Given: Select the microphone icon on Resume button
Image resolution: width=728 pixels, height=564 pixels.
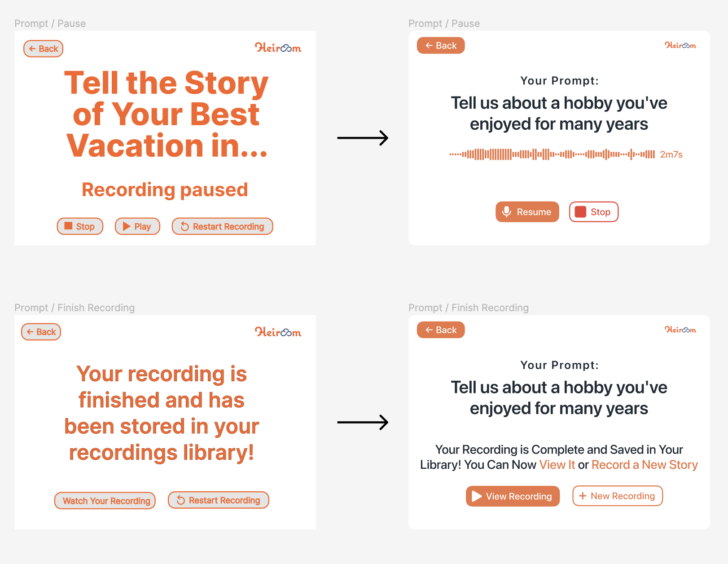Looking at the screenshot, I should pos(507,211).
